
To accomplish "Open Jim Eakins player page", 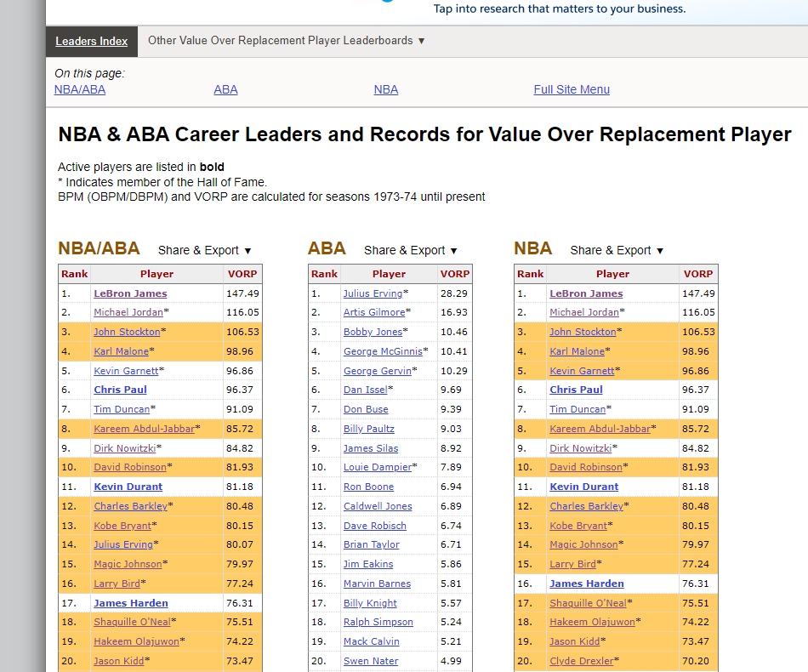I will pos(368,564).
